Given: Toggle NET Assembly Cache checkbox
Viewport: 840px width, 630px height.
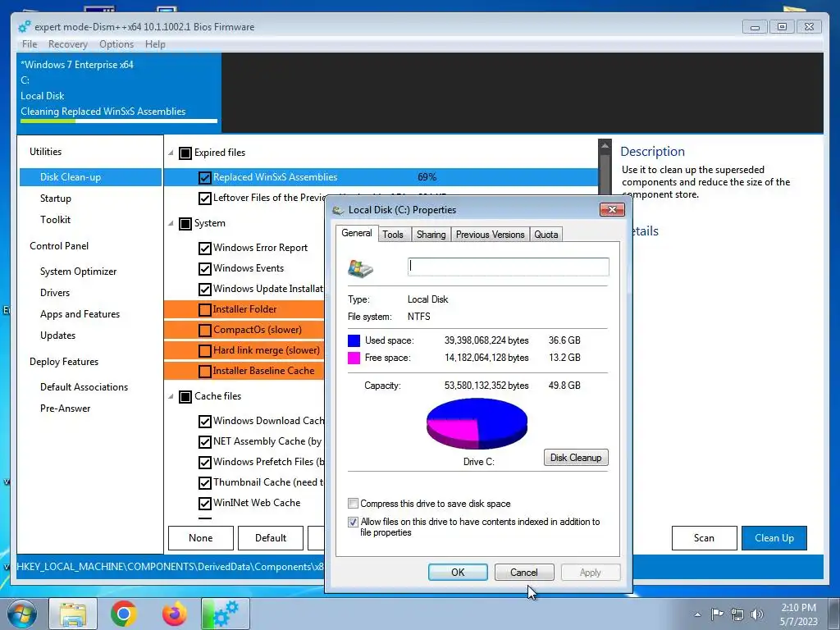Looking at the screenshot, I should coord(204,442).
